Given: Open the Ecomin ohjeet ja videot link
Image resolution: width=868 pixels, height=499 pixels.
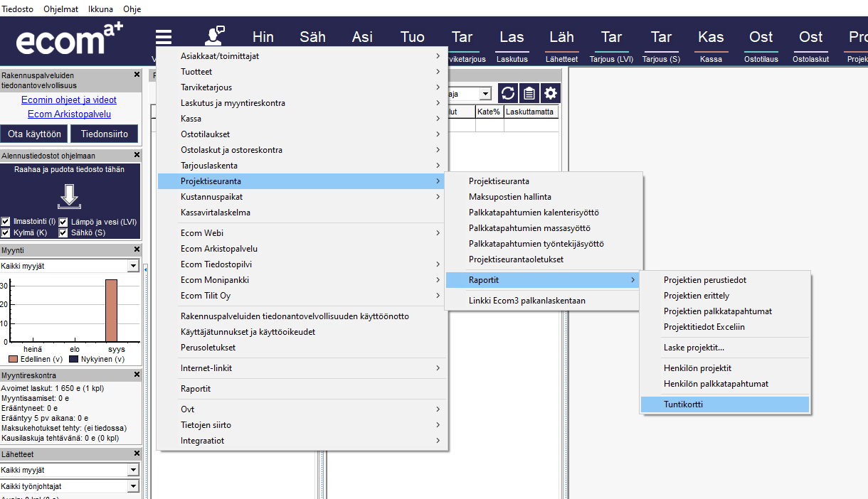Looking at the screenshot, I should (x=69, y=100).
